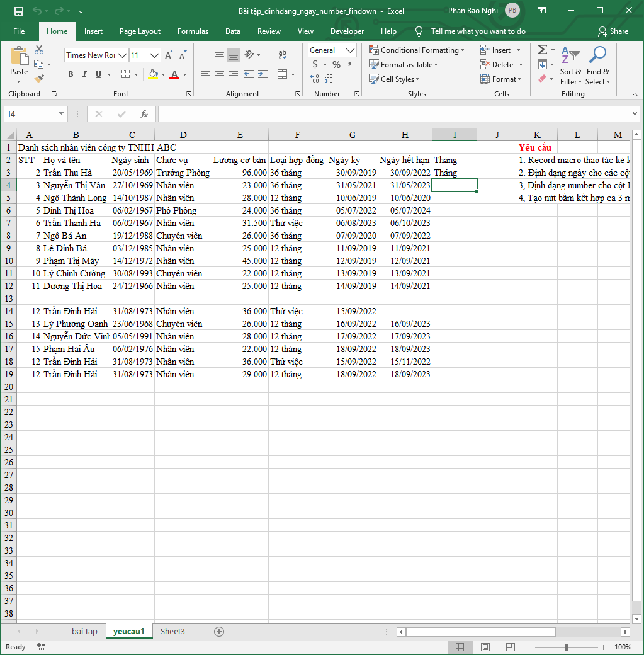Viewport: 644px width, 655px height.
Task: Toggle Italic formatting
Action: point(84,74)
